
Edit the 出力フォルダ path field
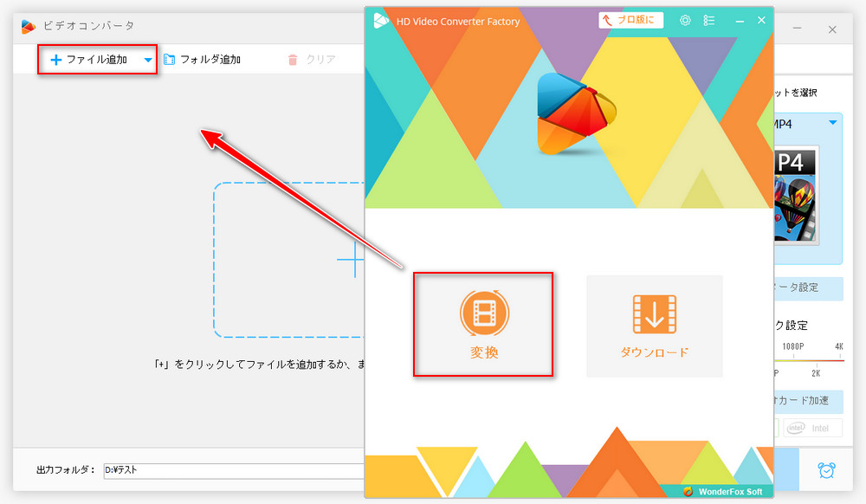tap(234, 470)
